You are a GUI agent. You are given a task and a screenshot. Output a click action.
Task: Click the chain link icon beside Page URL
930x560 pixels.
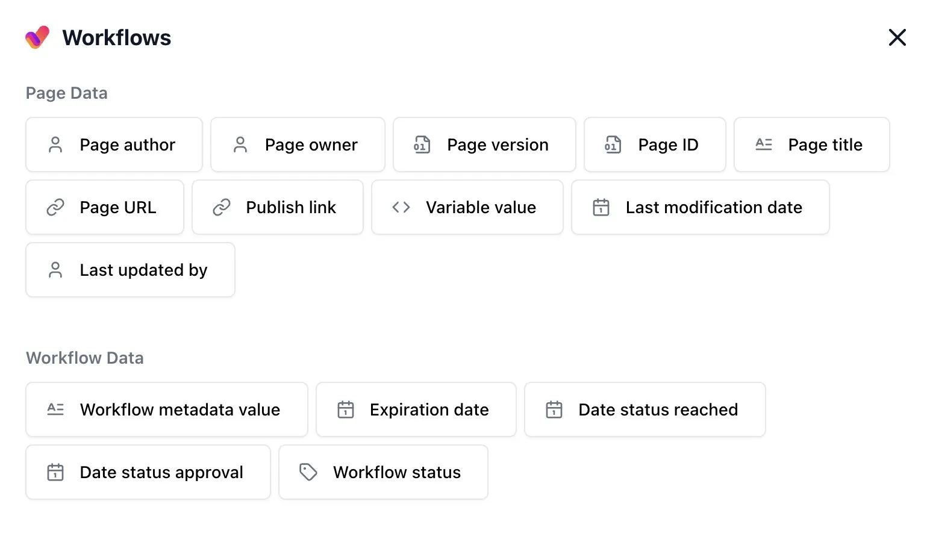coord(55,207)
